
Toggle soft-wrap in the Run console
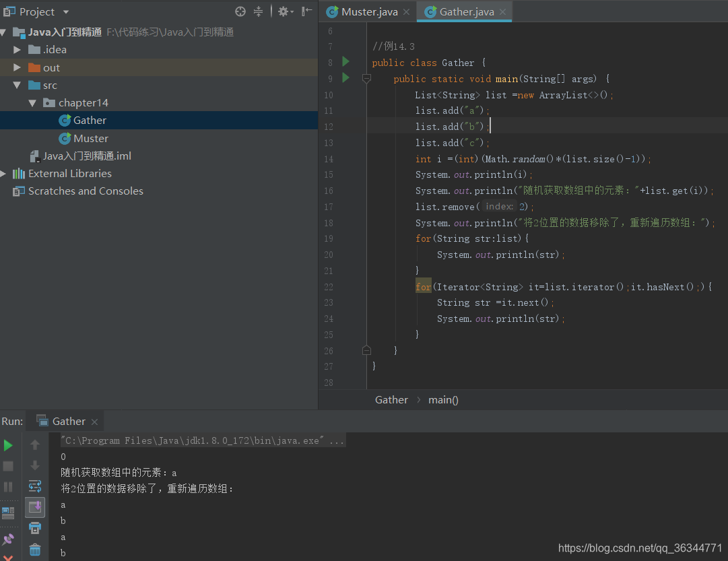tap(35, 486)
